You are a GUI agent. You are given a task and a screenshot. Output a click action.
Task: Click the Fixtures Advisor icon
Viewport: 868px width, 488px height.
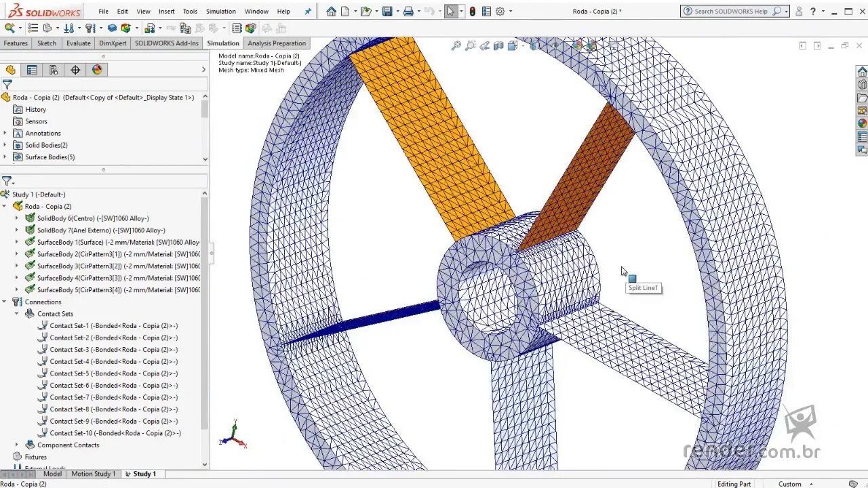(47, 28)
